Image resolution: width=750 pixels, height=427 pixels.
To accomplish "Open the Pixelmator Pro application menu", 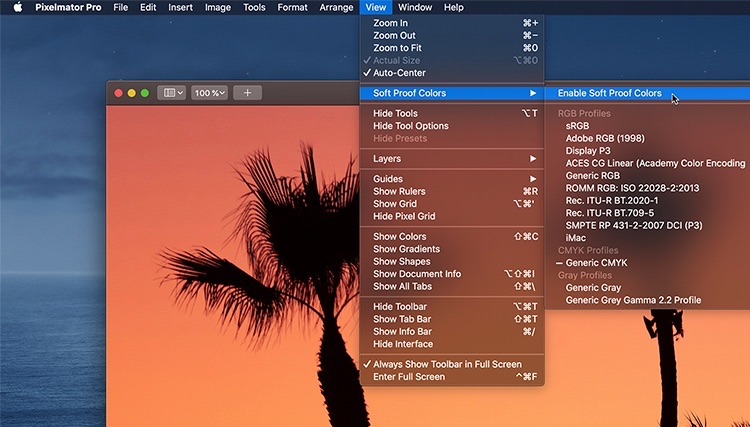I will pos(68,7).
